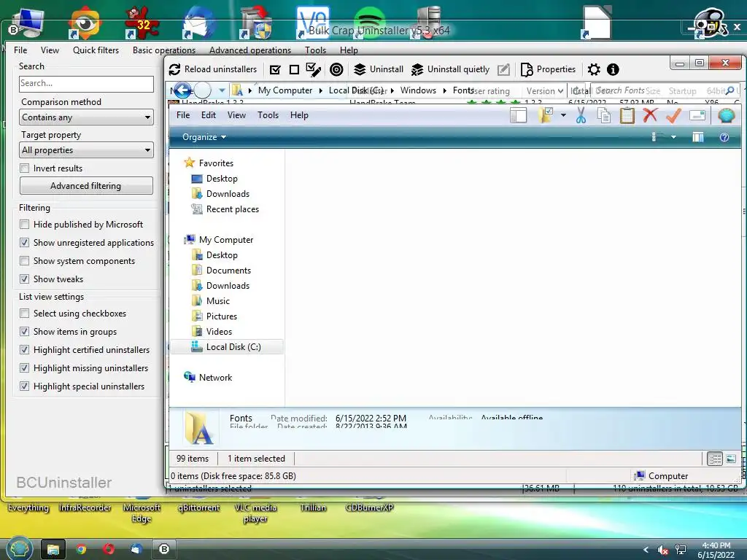This screenshot has height=560, width=747.
Task: Click the BCUninstaller taskbar button
Action: click(164, 549)
